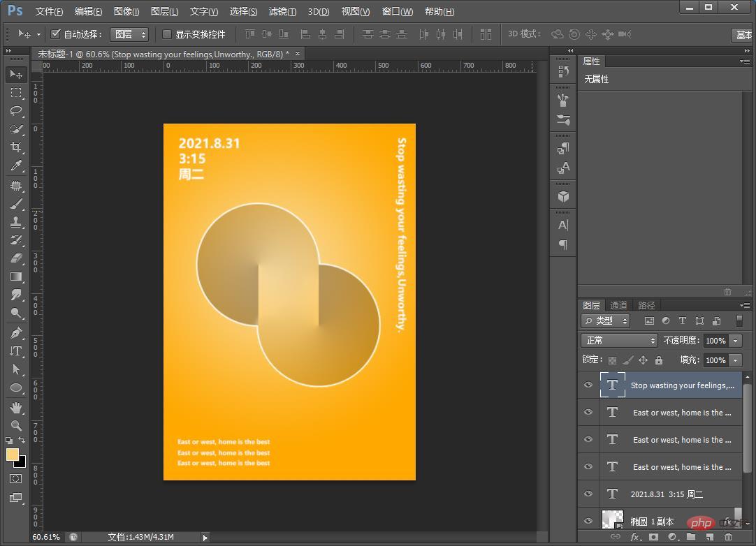Select the Crop tool
Viewport: 756px width, 546px height.
[x=16, y=147]
